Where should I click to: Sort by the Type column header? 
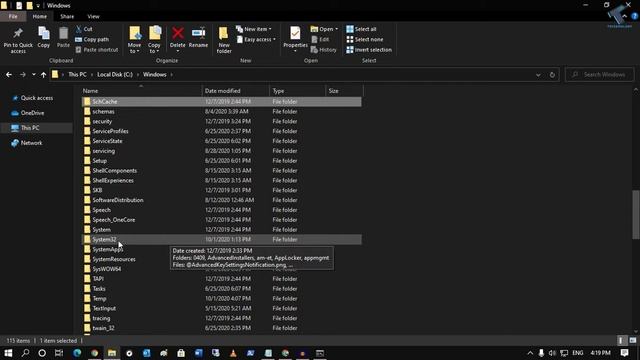coord(298,91)
